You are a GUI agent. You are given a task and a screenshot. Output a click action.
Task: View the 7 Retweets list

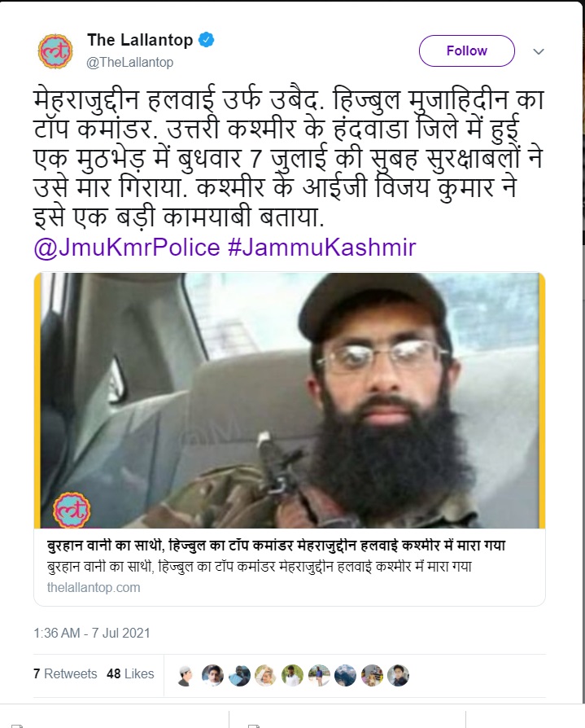[65, 673]
